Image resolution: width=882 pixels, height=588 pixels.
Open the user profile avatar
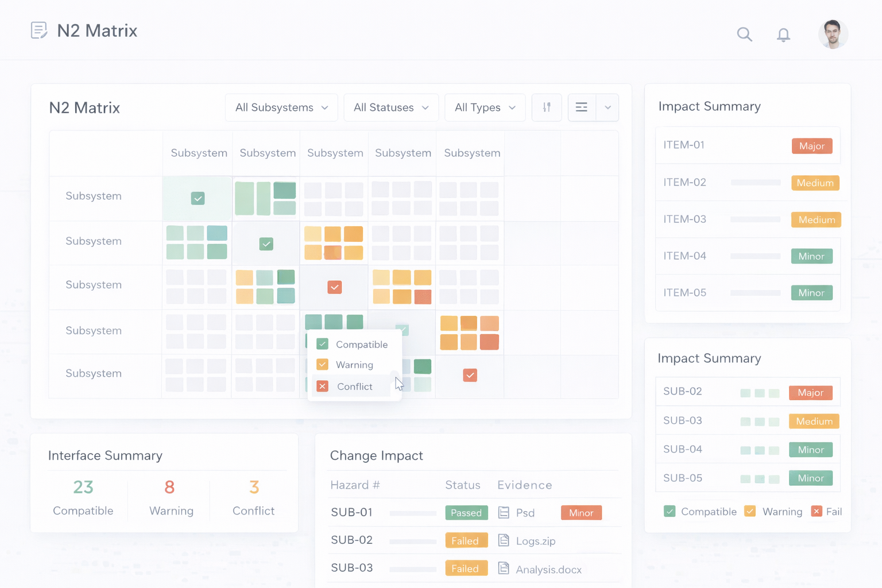[x=833, y=34]
